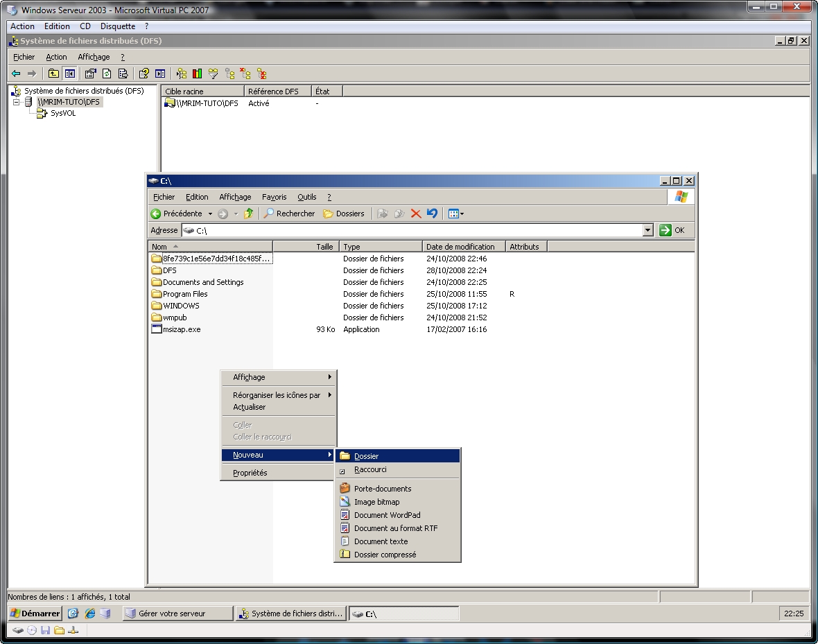818x644 pixels.
Task: Collapse the \\MRIM-TUTO\DFS tree node
Action: [x=16, y=102]
